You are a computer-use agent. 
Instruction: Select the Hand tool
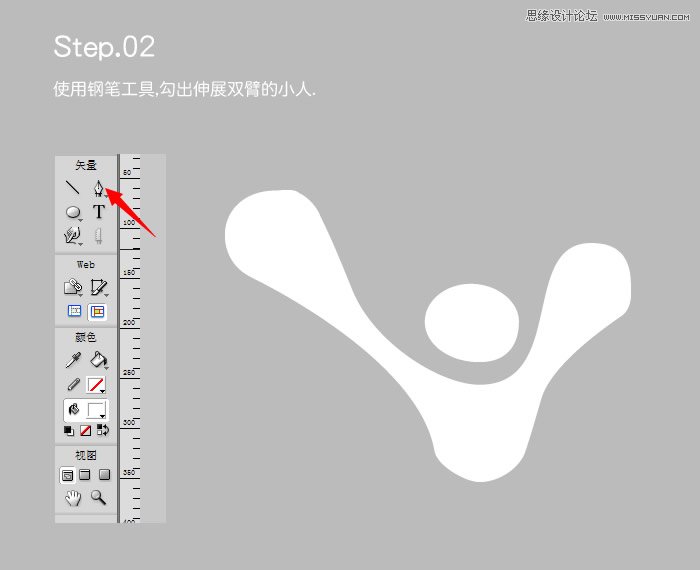73,497
